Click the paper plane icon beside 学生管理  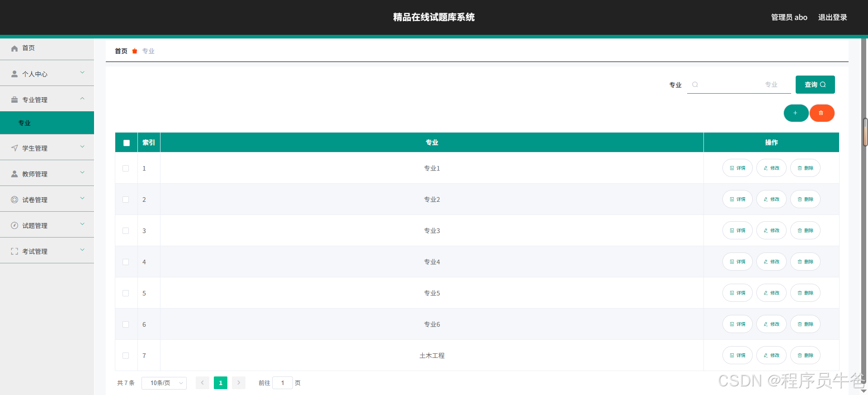(14, 148)
